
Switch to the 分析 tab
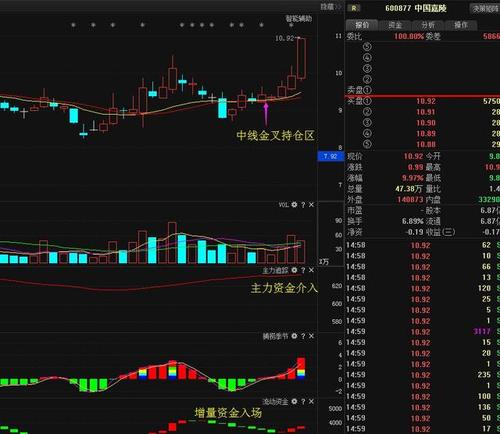[428, 25]
